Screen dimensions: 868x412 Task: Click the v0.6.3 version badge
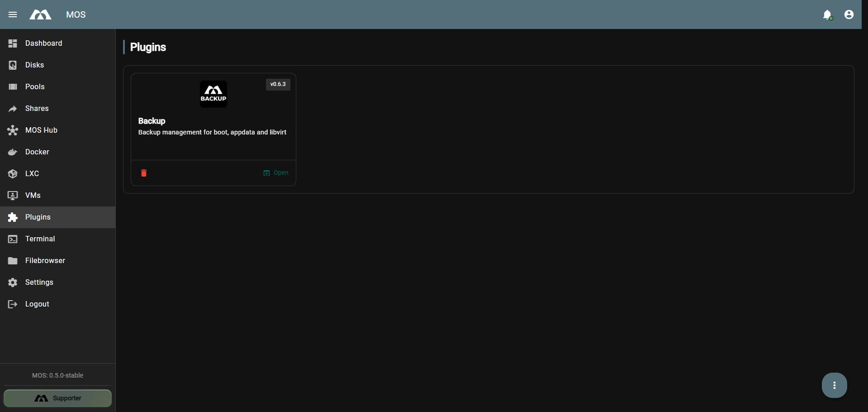point(278,84)
